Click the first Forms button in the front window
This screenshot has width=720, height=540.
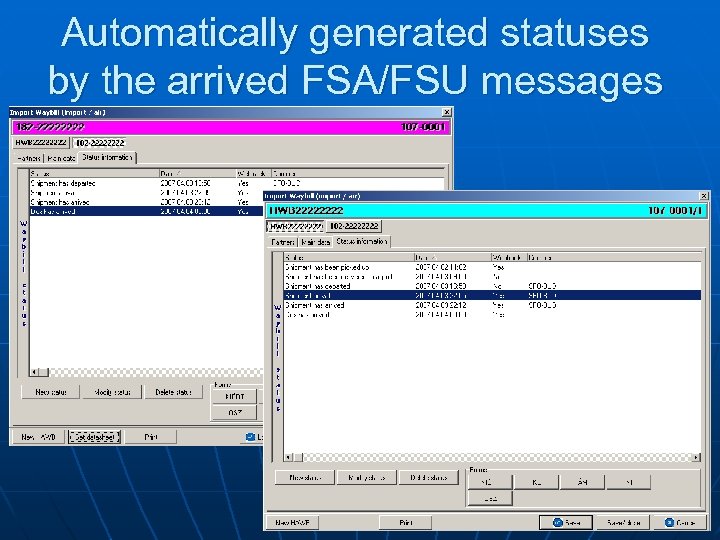489,482
